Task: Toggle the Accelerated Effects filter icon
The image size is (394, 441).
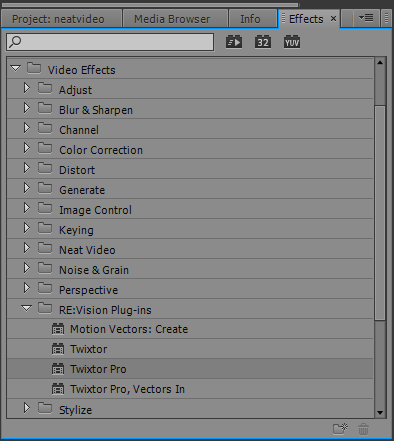Action: coord(234,42)
